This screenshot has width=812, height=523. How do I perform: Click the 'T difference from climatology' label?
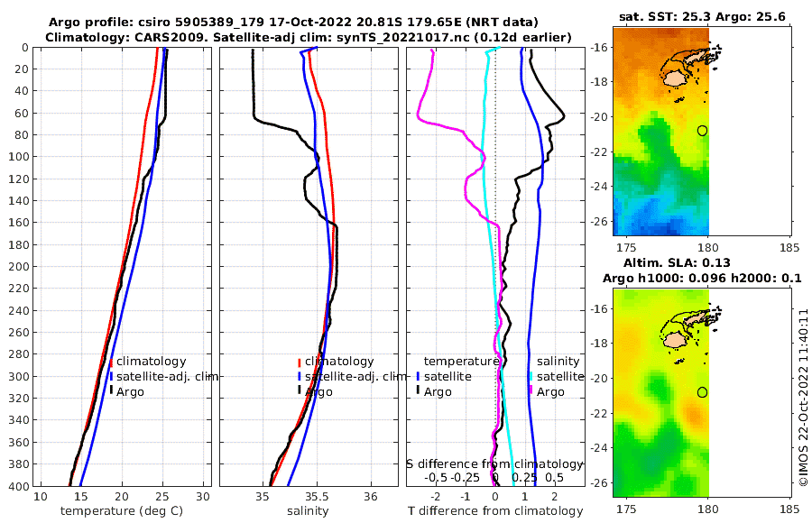coord(495,511)
